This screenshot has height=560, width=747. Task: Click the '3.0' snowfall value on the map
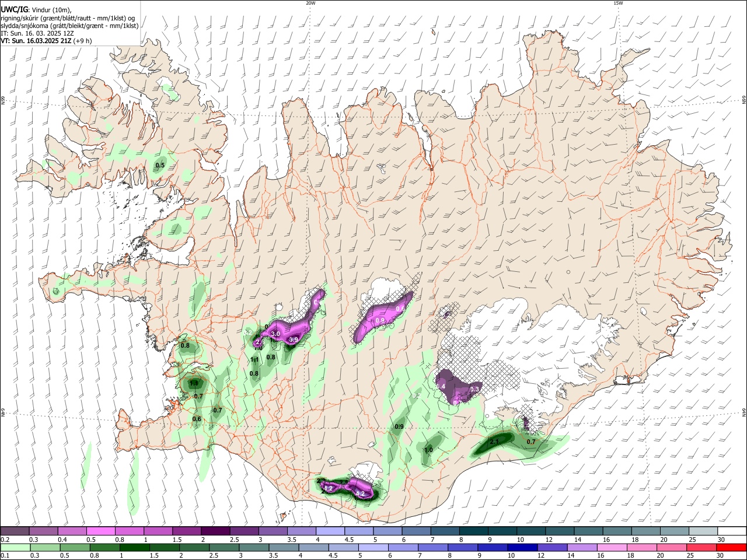pos(276,334)
